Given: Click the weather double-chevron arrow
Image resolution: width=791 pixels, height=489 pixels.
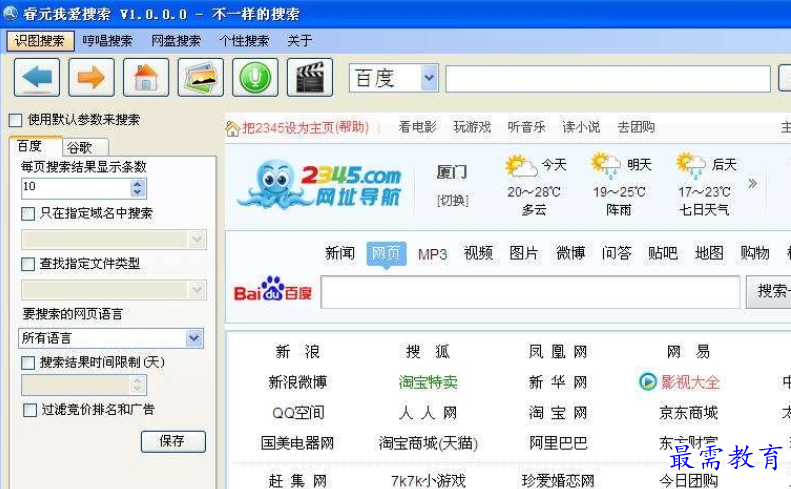Looking at the screenshot, I should click(x=753, y=183).
